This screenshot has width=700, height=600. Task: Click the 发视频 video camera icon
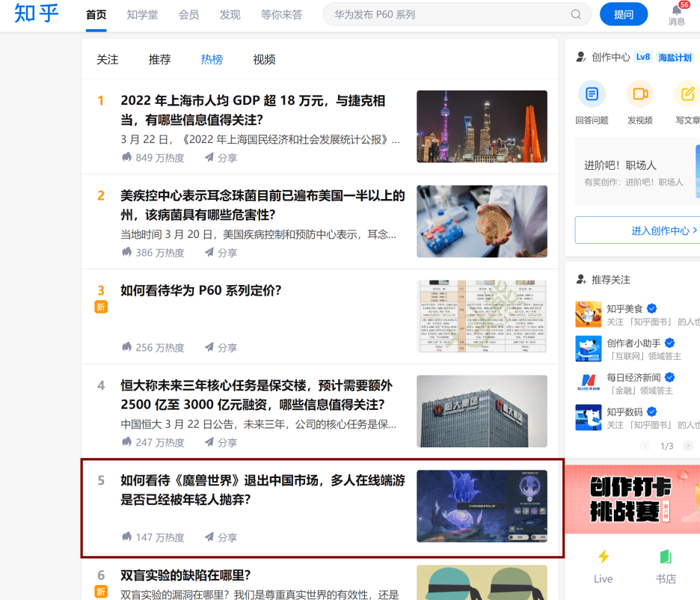640,94
